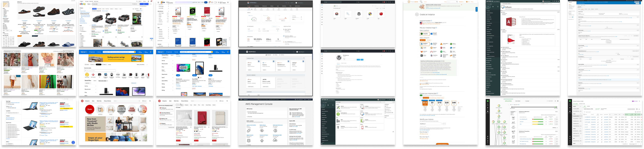Image resolution: width=644 pixels, height=149 pixels.
Task: Open UPGRADE SEASON QLED thumbnail on Walmart
Action: [183, 68]
